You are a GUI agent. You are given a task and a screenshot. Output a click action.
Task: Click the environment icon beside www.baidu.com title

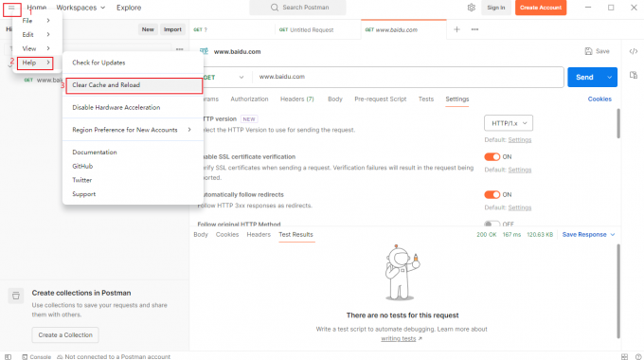click(x=204, y=51)
